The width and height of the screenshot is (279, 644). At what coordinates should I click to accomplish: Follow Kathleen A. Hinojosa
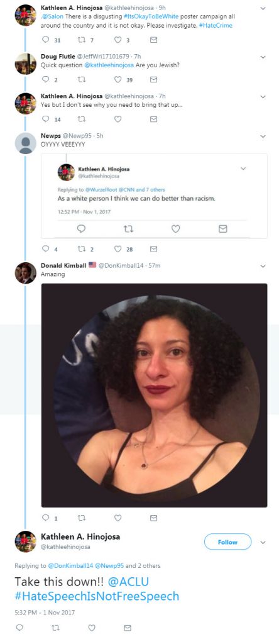[227, 541]
